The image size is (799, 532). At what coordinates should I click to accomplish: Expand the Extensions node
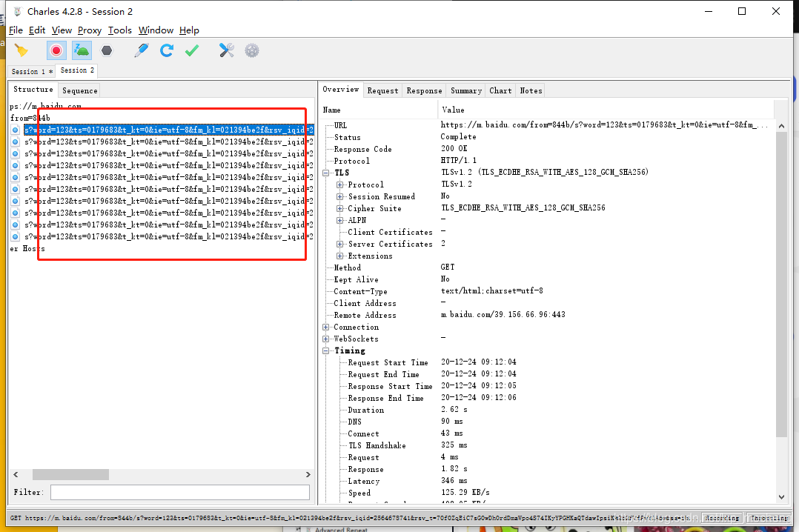coord(340,256)
